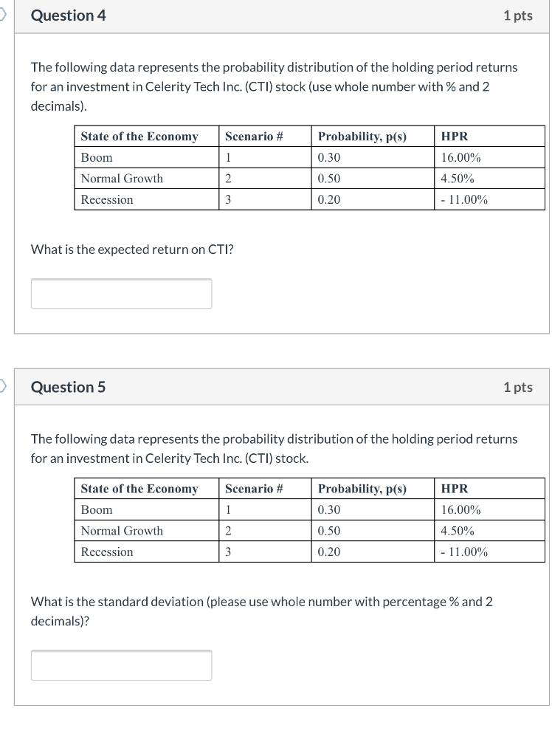
Task: Click the answer input field for Question 5
Action: tap(121, 665)
